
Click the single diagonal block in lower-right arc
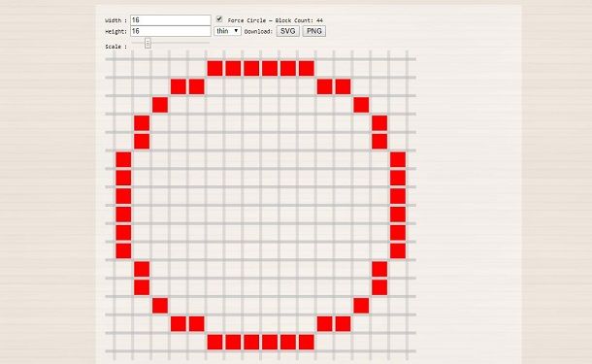[361, 306]
